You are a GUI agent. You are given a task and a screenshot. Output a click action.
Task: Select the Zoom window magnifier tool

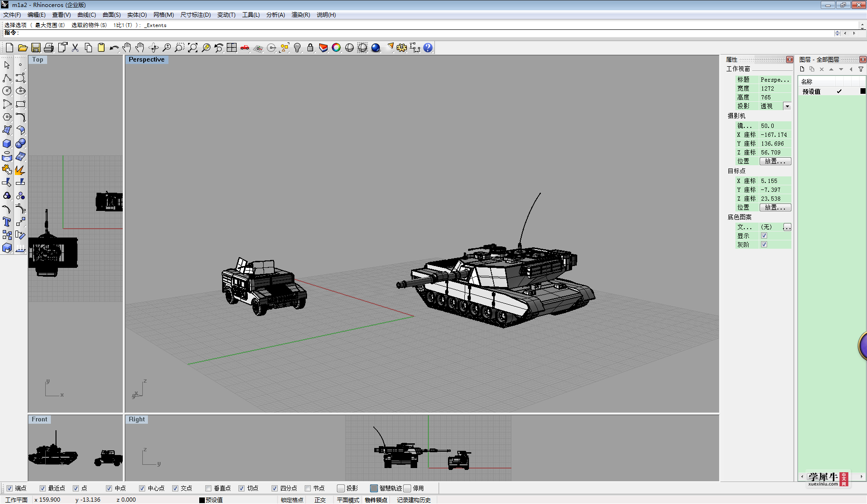click(179, 48)
